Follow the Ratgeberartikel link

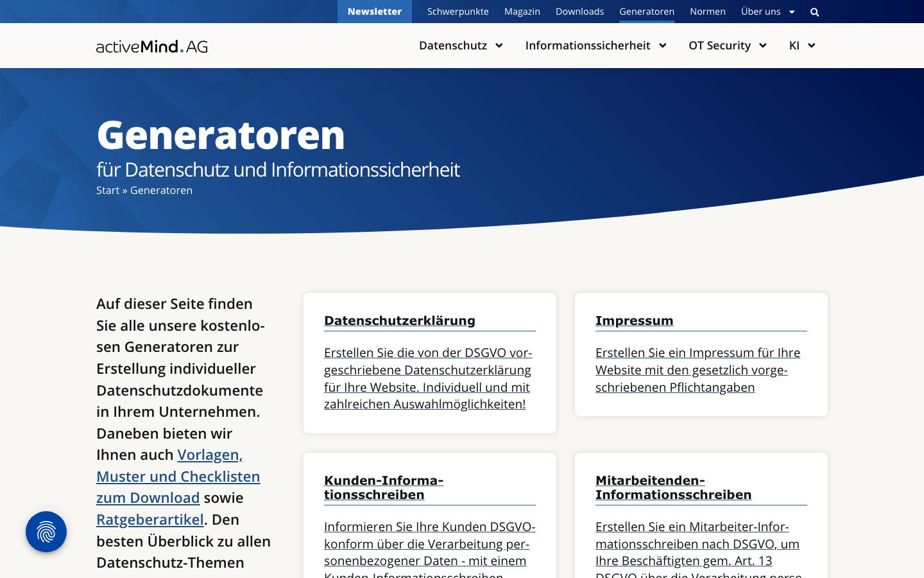pos(150,520)
